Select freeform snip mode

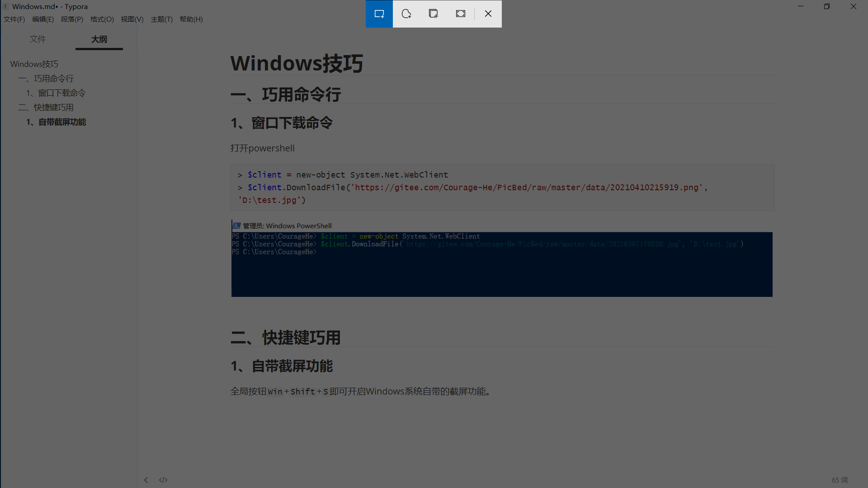pos(406,14)
